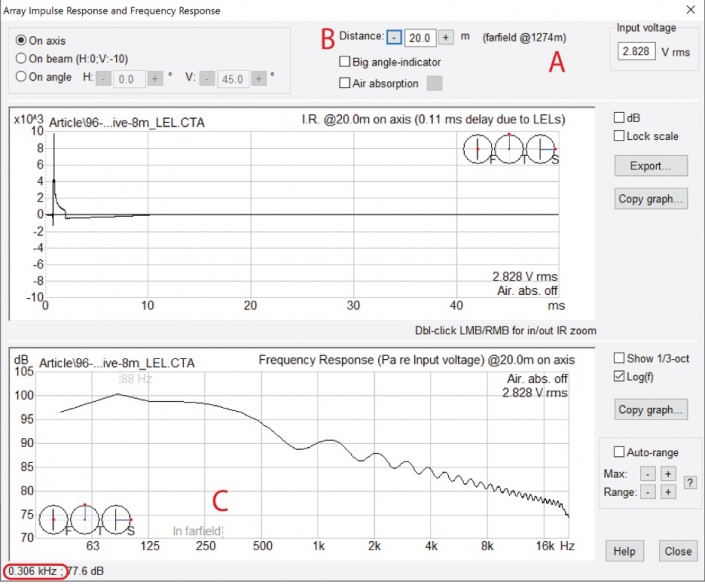
Task: Increase distance with the plus button
Action: coord(446,37)
